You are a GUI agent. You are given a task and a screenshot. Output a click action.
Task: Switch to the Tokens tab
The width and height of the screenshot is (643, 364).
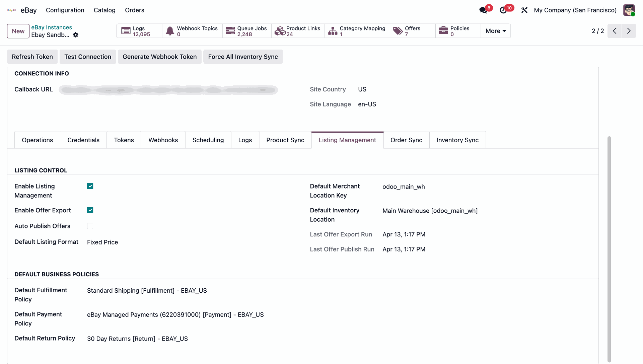[124, 140]
